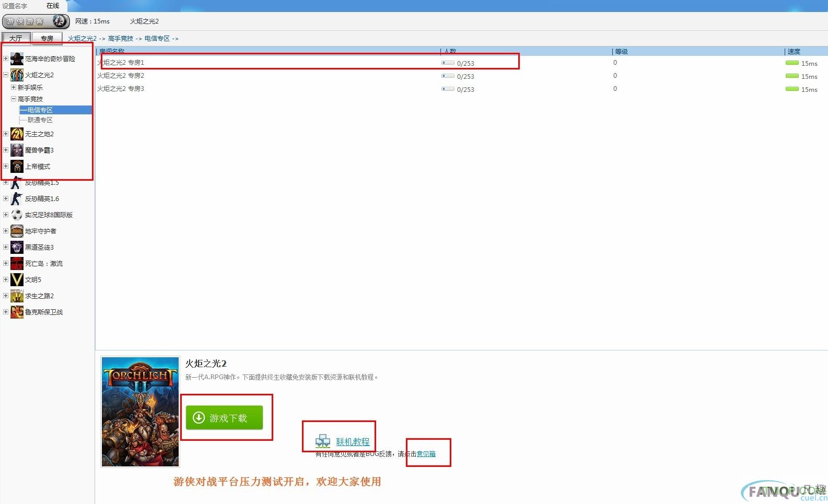Click the 游侠游客 logo badge at top

[x=36, y=21]
